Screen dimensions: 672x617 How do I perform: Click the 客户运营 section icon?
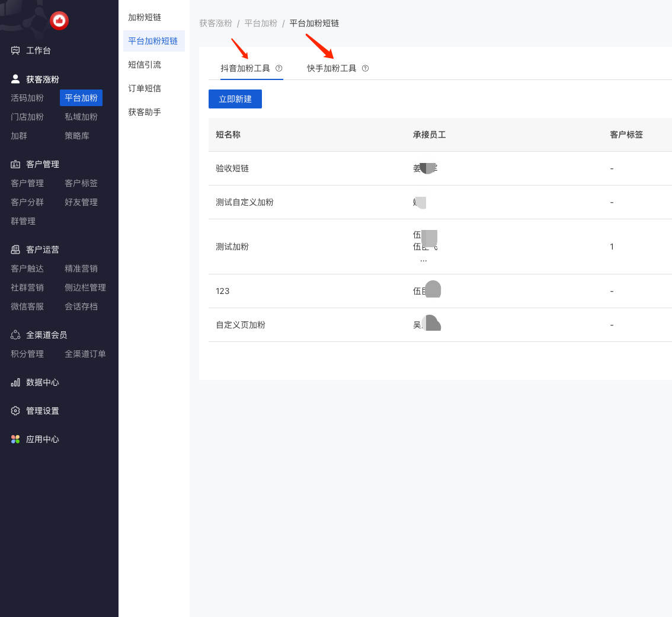click(x=15, y=250)
